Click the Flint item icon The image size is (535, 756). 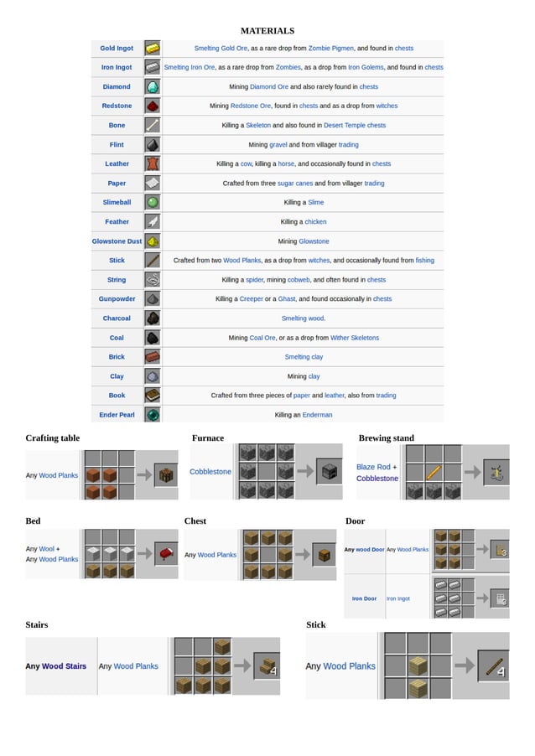(153, 145)
